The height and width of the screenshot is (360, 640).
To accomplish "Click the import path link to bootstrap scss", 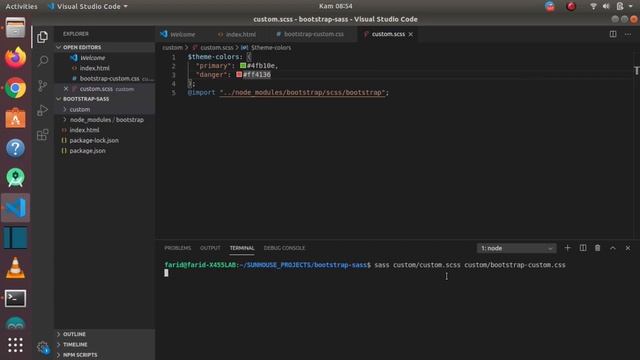I will tap(302, 92).
